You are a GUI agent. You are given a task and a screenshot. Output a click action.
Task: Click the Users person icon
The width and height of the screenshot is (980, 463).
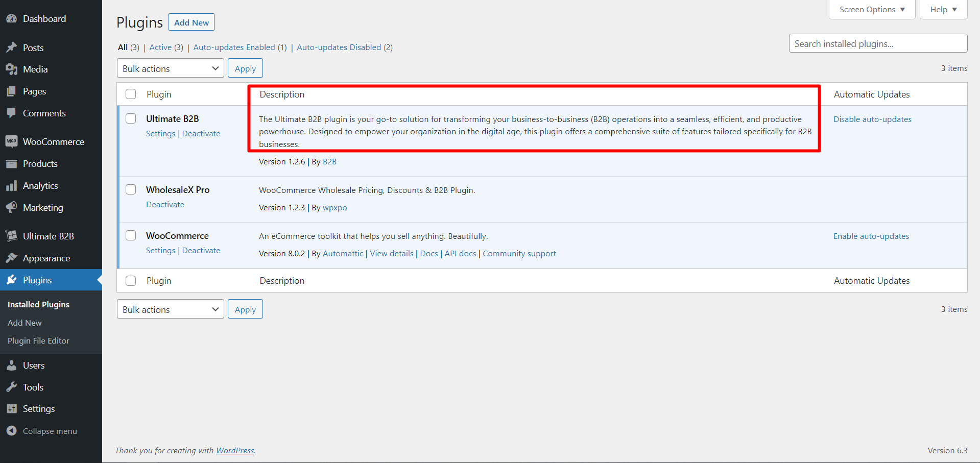point(11,365)
